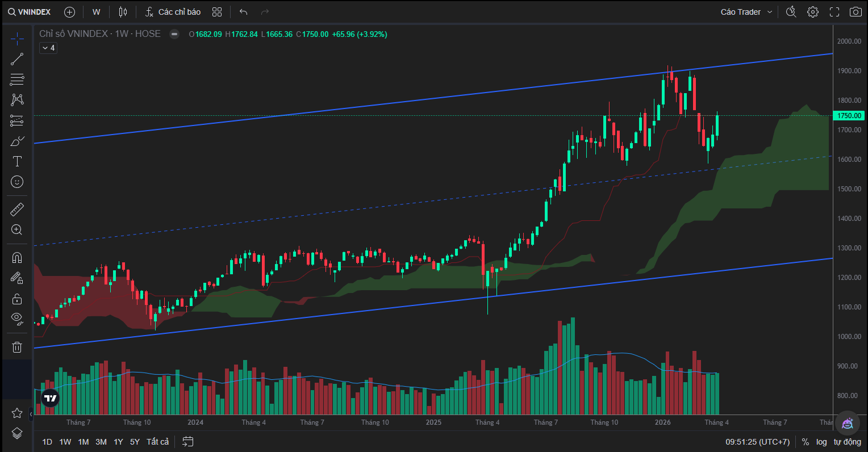Open the Các chỉ báo indicators dialog
This screenshot has width=868, height=452.
(173, 12)
